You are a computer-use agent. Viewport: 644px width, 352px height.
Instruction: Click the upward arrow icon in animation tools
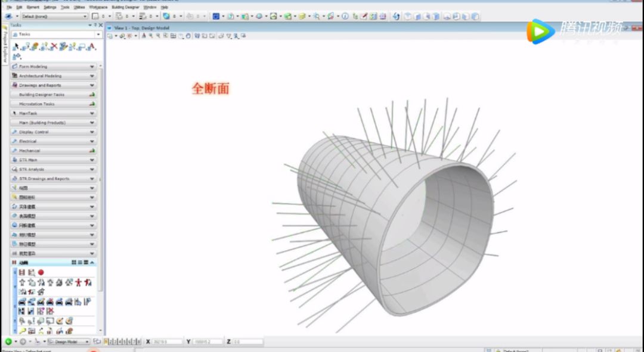22,282
